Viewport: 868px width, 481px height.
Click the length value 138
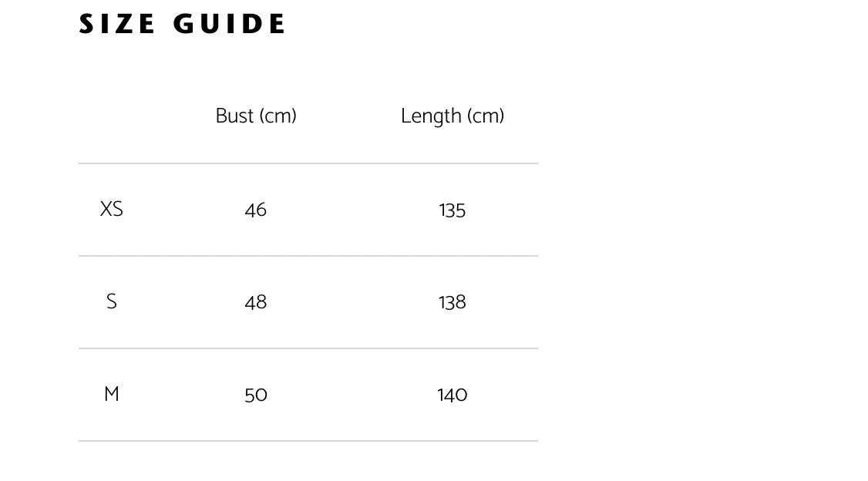point(453,302)
